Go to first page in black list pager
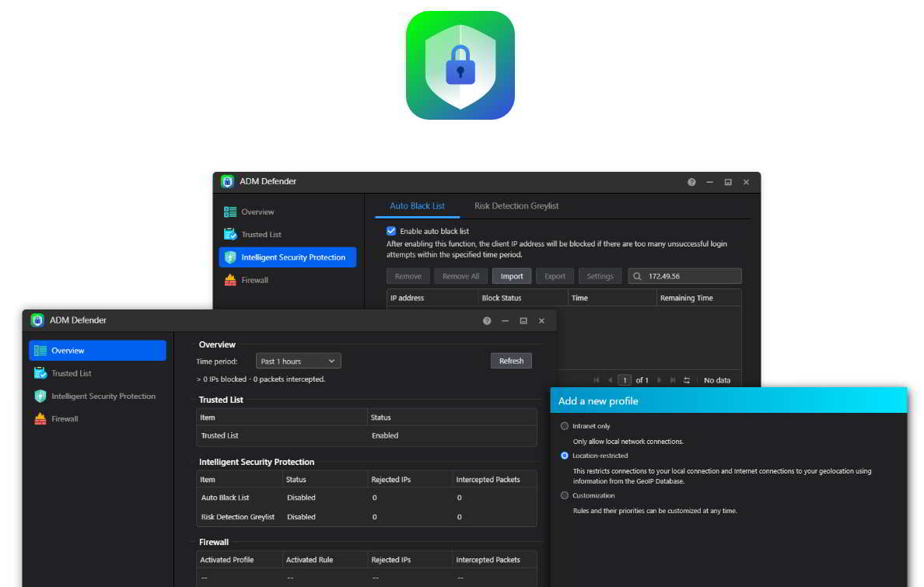The height and width of the screenshot is (587, 924). click(x=597, y=380)
